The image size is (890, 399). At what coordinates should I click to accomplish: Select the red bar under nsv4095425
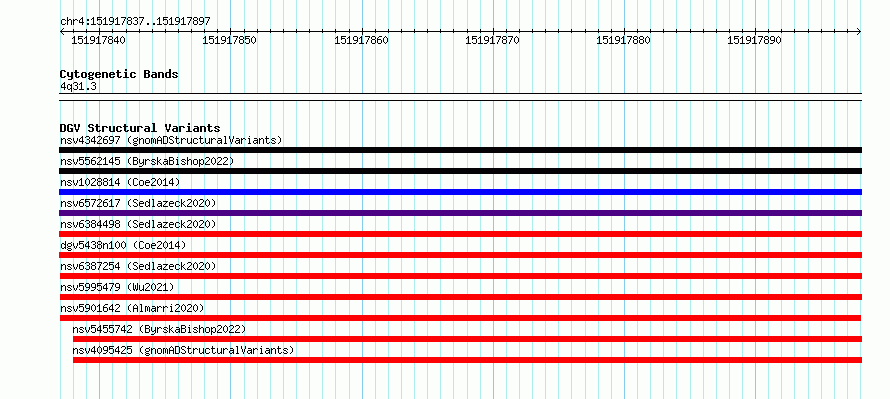(467, 360)
